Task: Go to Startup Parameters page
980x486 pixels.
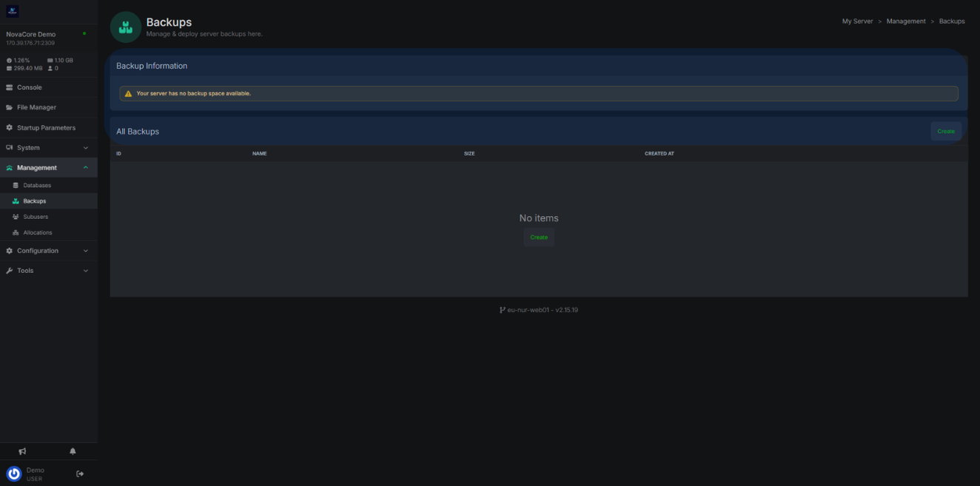Action: pyautogui.click(x=46, y=128)
